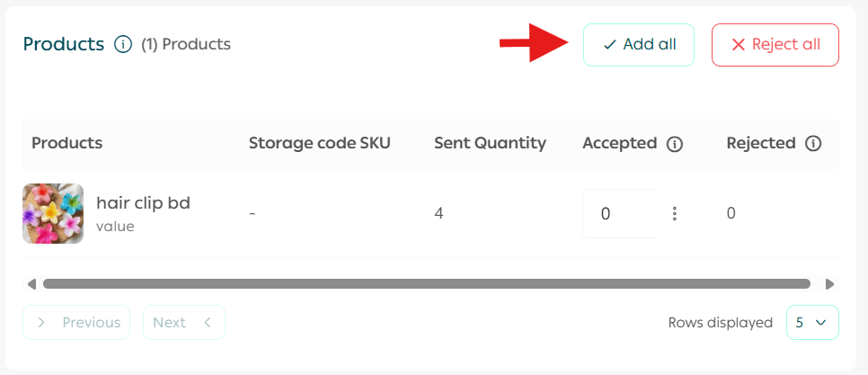The width and height of the screenshot is (868, 375).
Task: Open the Rows displayed dropdown
Action: [x=811, y=322]
